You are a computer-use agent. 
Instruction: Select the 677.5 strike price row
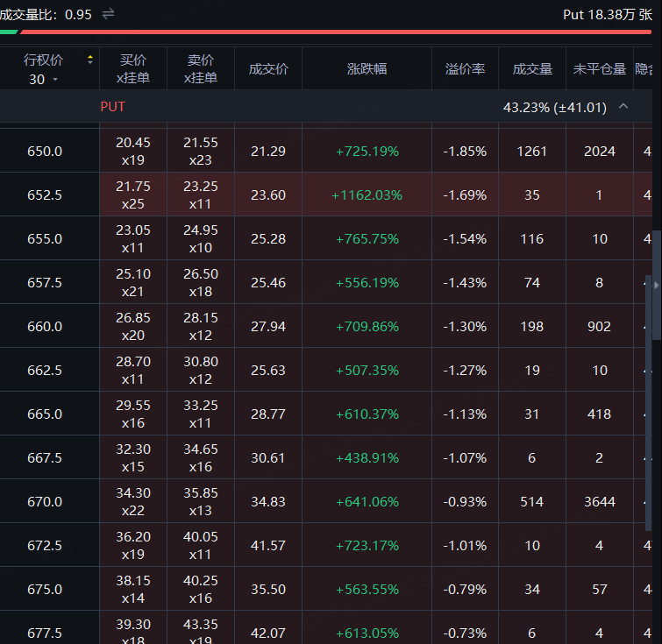coord(326,628)
